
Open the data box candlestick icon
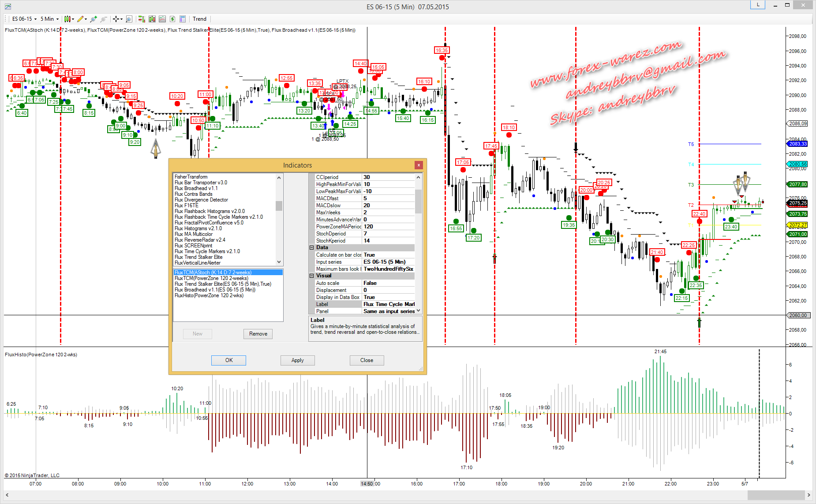[x=152, y=19]
